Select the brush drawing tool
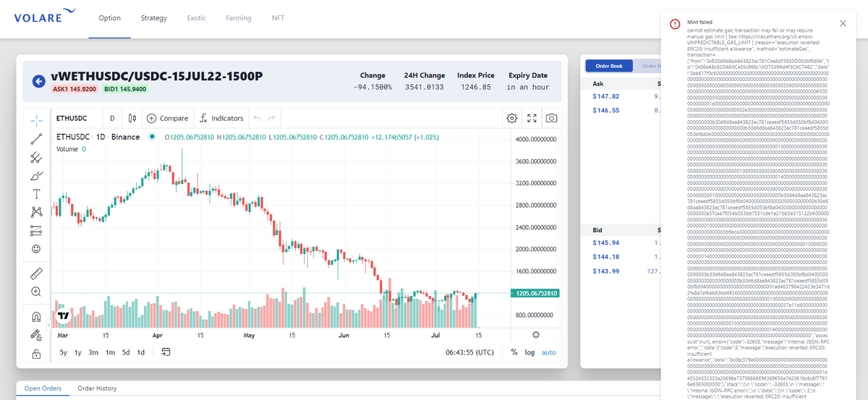This screenshot has width=868, height=400. [36, 175]
